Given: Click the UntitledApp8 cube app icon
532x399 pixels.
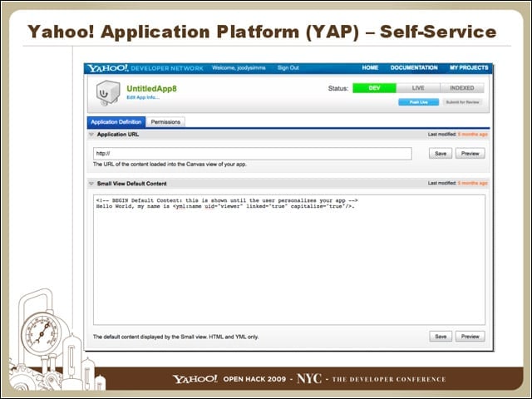Looking at the screenshot, I should (x=108, y=92).
